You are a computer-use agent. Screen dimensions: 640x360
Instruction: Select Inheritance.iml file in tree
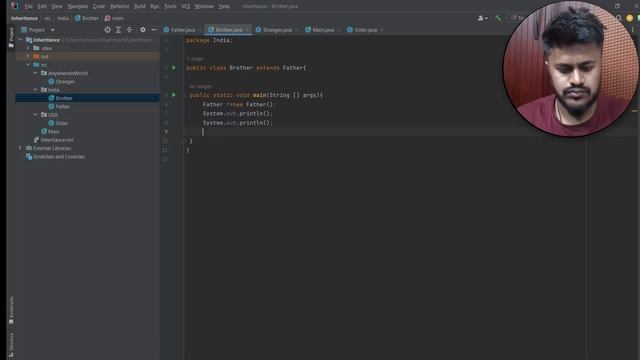click(x=53, y=140)
